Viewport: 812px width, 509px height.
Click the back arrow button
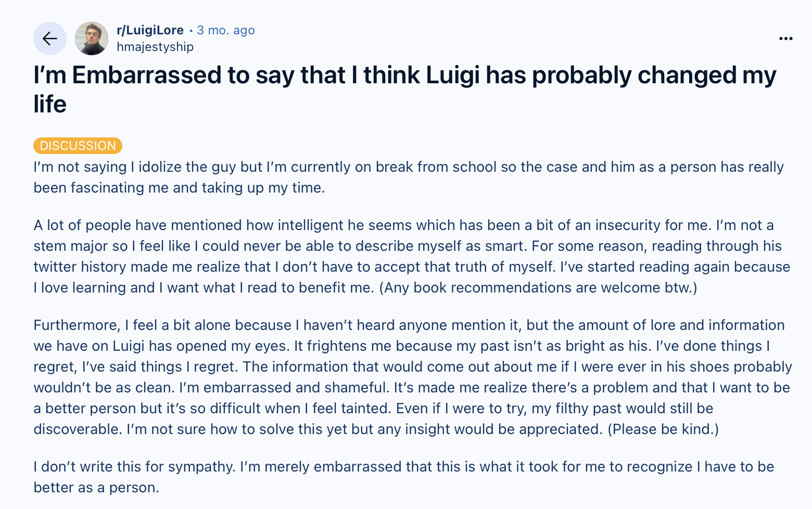click(x=50, y=39)
